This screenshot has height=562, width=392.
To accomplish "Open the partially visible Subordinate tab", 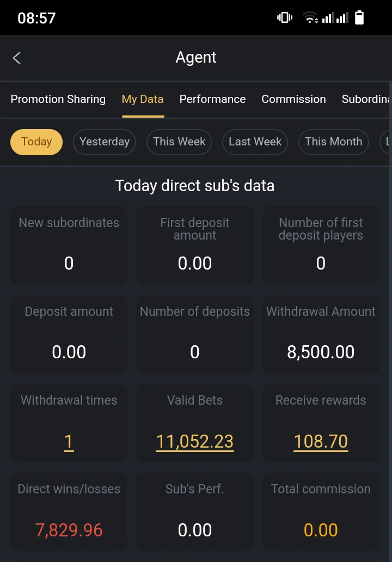I will tap(365, 99).
